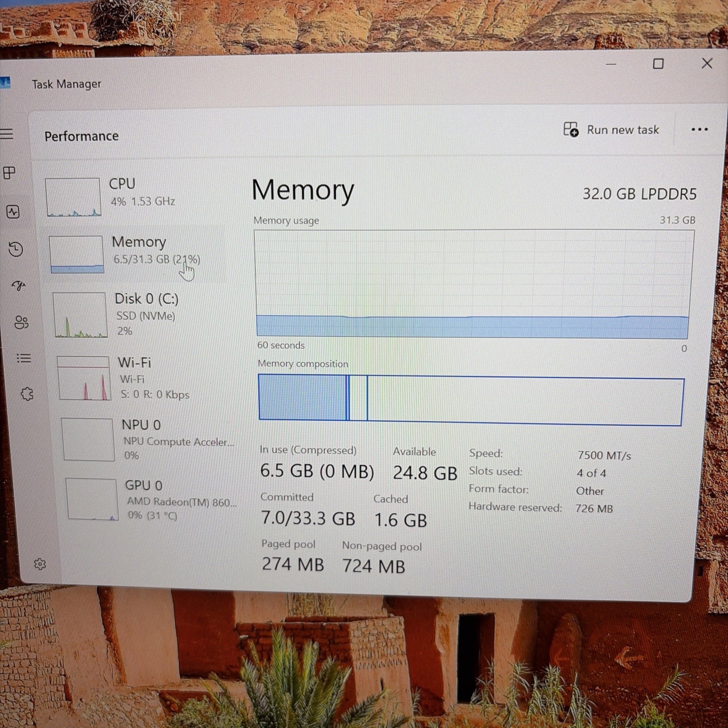Click the Form factor value Other
Screen dimensions: 728x728
590,491
